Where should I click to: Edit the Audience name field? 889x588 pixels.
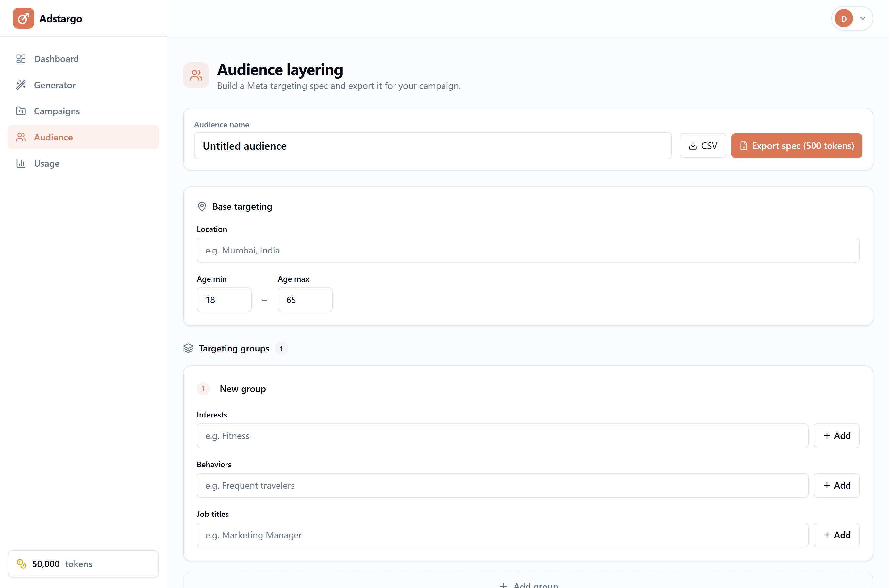coord(433,146)
